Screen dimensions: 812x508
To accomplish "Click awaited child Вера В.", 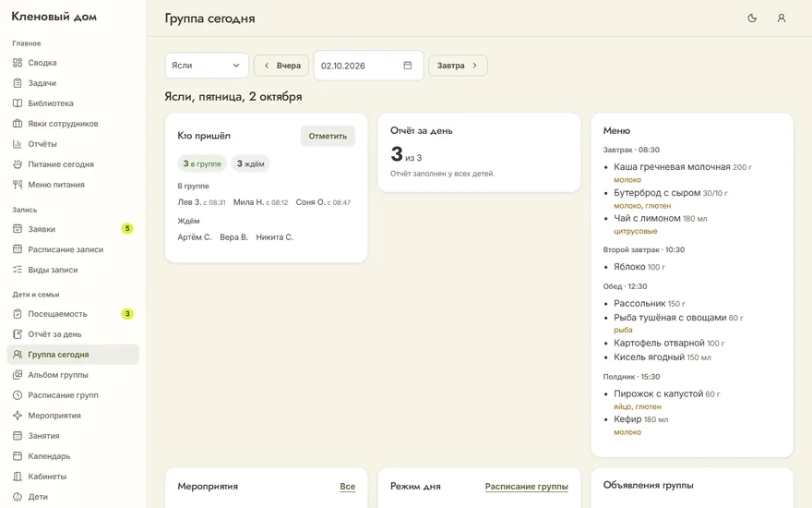I will [x=234, y=236].
